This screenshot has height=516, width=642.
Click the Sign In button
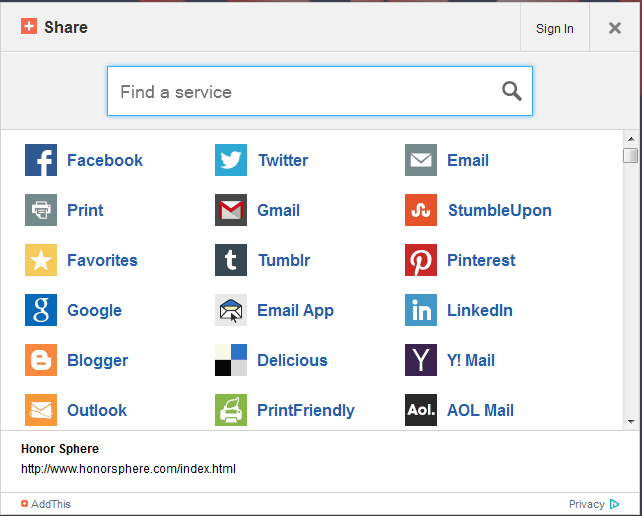555,28
